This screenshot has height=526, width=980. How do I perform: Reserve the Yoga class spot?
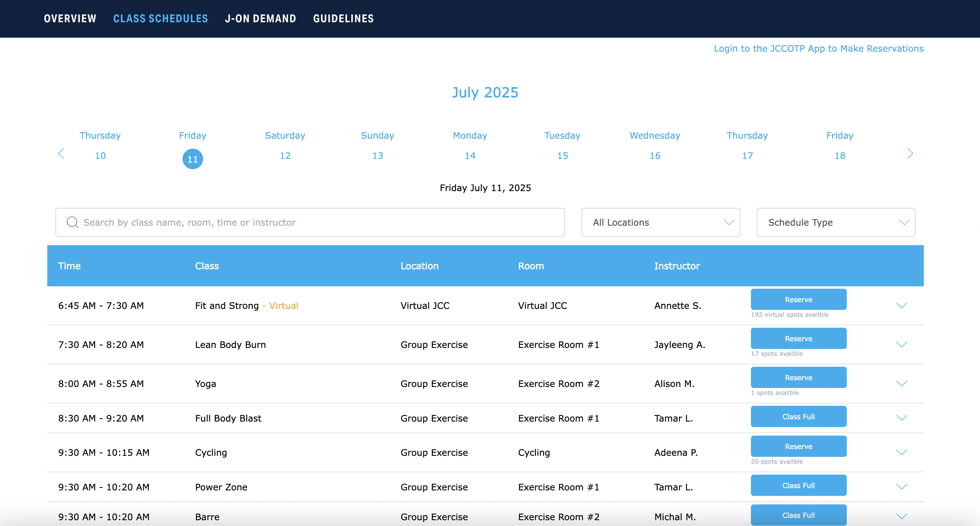[798, 377]
